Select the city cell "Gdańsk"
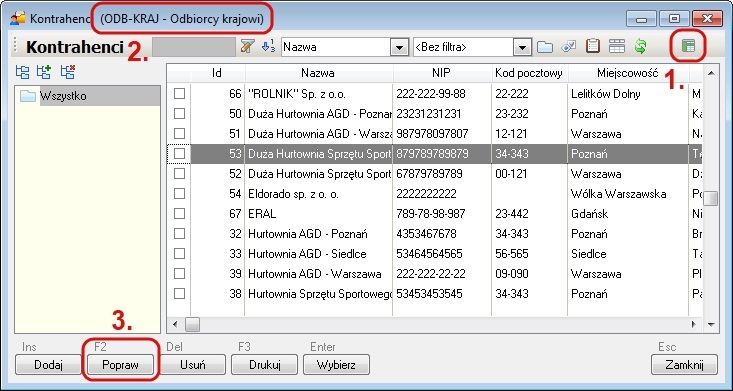Image resolution: width=733 pixels, height=391 pixels. [x=628, y=214]
